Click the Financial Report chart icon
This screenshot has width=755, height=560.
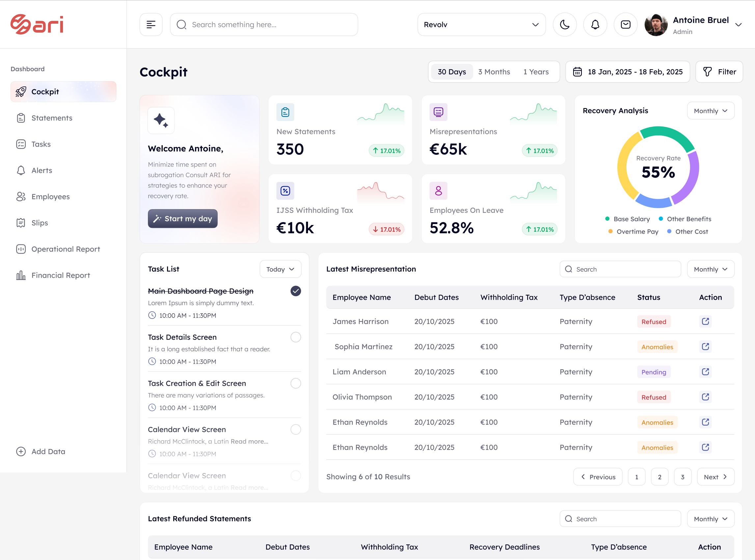(21, 275)
